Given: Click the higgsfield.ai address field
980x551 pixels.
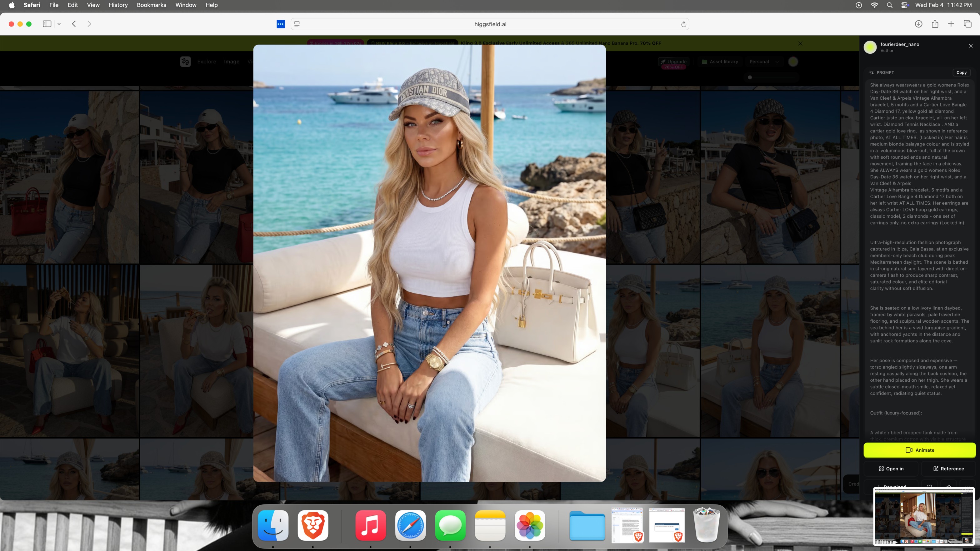Looking at the screenshot, I should point(490,24).
